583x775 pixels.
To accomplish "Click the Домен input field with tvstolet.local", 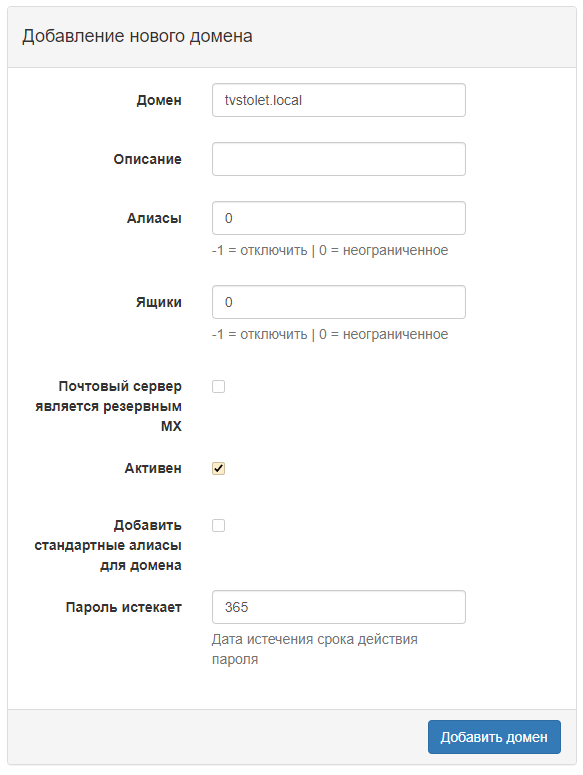I will [x=338, y=100].
